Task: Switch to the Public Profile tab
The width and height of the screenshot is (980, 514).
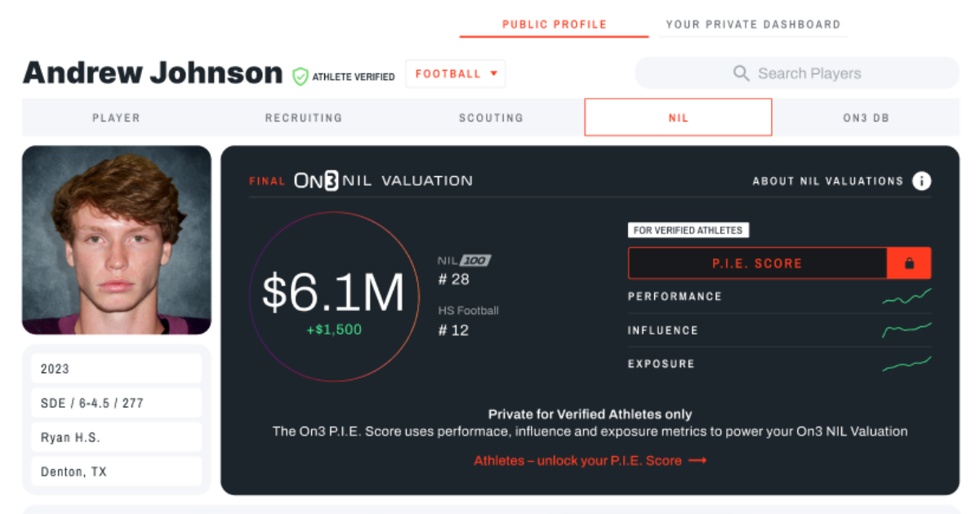Action: (x=555, y=24)
